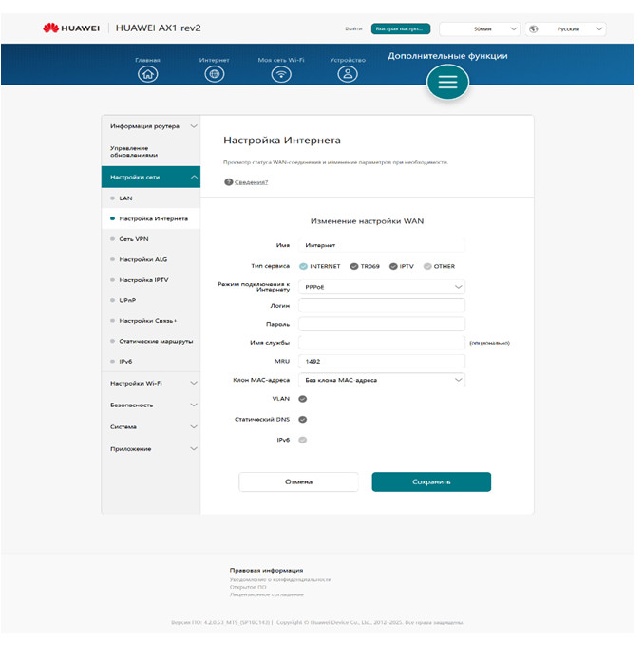644x660 pixels.
Task: Select Статические маршруты in sidebar
Action: tap(156, 341)
